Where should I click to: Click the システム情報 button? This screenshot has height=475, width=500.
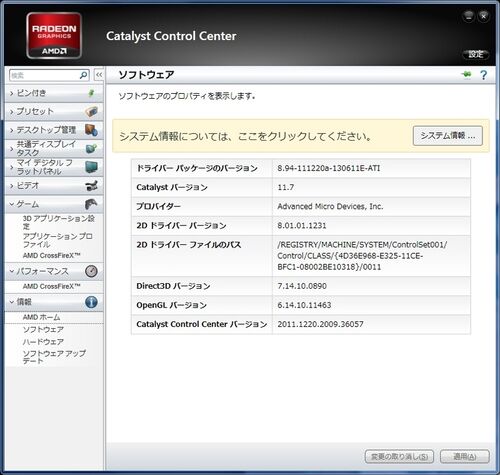tap(448, 136)
